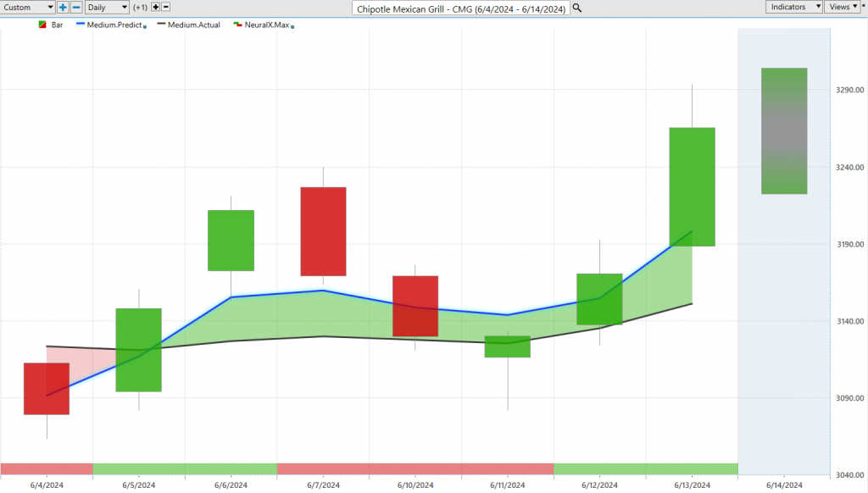Viewport: 868px width, 493px height.
Task: Toggle the Medium.Actual indicator legend
Action: [x=193, y=25]
